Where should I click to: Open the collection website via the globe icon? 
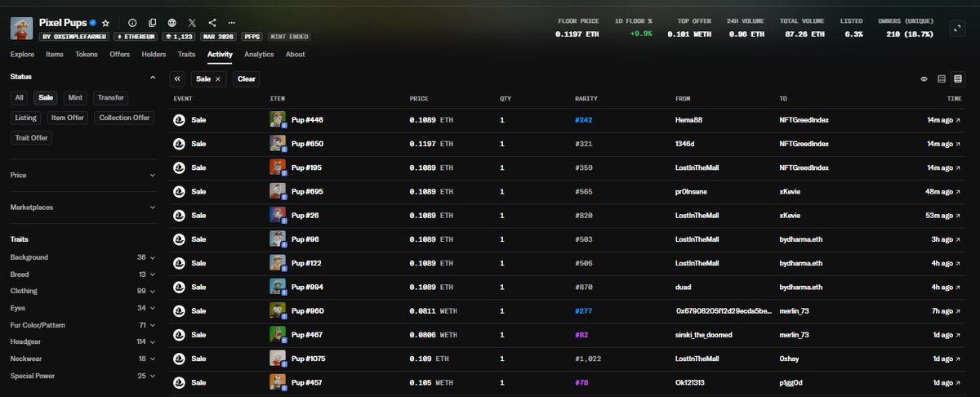pos(171,23)
